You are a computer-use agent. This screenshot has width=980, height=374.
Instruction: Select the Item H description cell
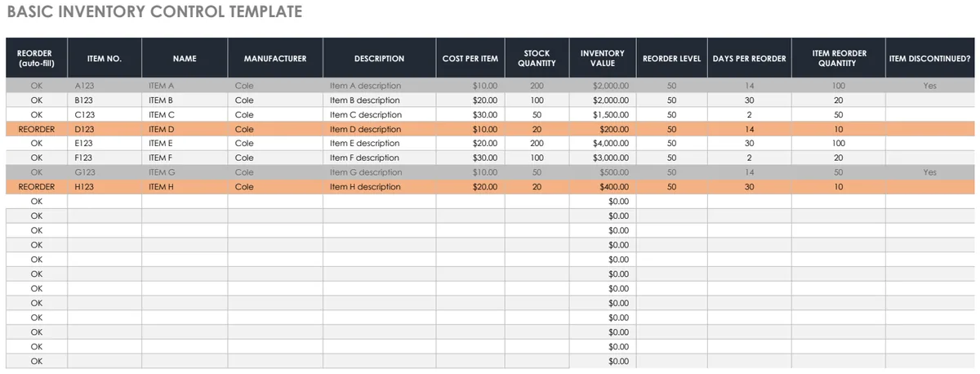[379, 187]
